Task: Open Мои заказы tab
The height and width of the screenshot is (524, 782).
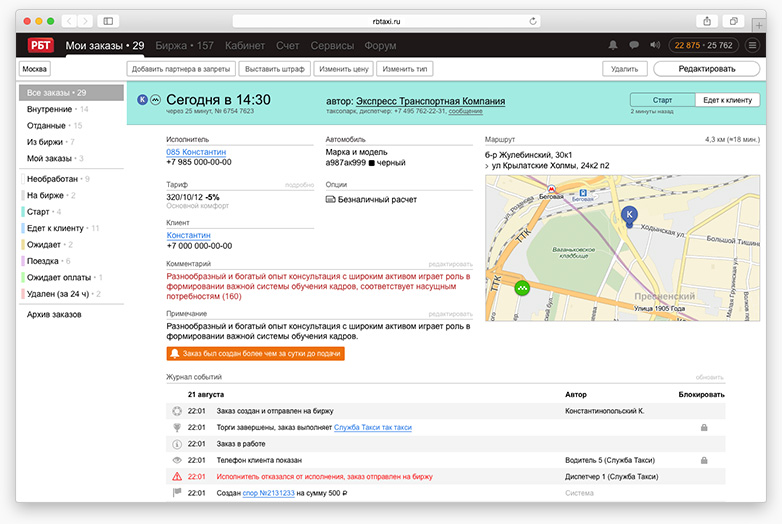Action: (105, 45)
